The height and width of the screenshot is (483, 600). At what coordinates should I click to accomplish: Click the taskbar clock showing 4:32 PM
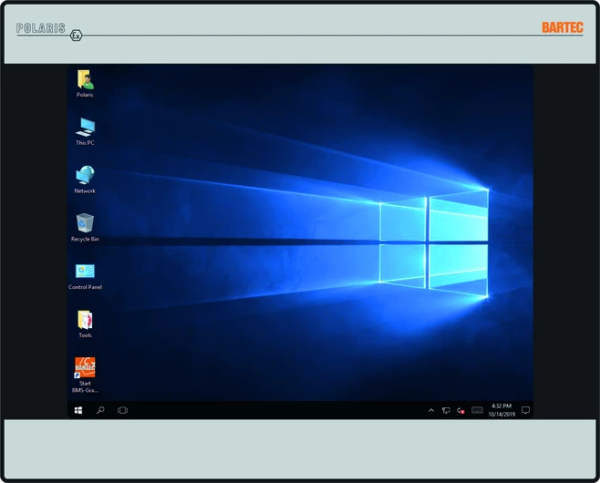(501, 410)
